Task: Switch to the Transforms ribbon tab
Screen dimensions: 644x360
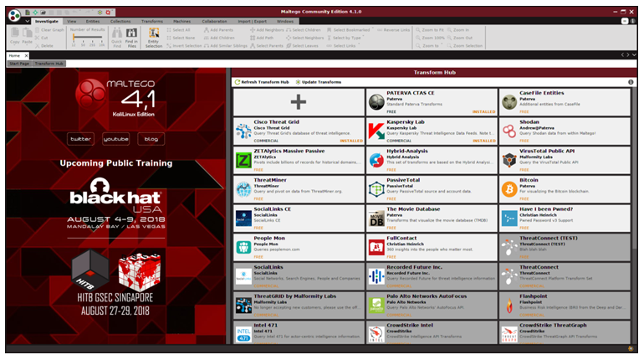Action: [x=152, y=22]
